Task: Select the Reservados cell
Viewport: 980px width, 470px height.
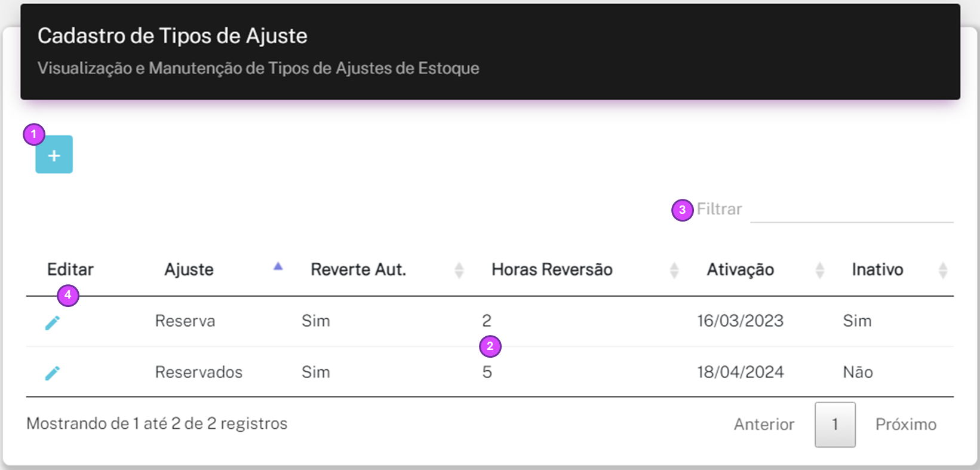Action: (x=199, y=373)
